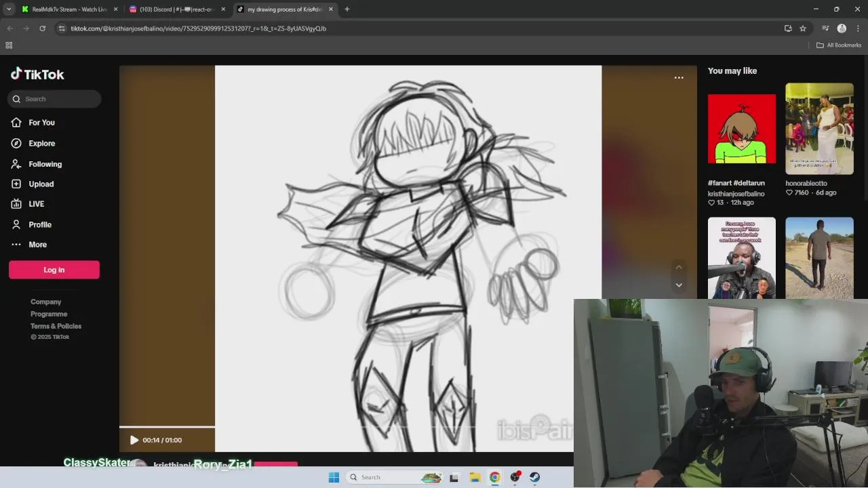Screen dimensions: 868x488
Task: Close the TikTok drawing process tab
Action: [x=331, y=9]
